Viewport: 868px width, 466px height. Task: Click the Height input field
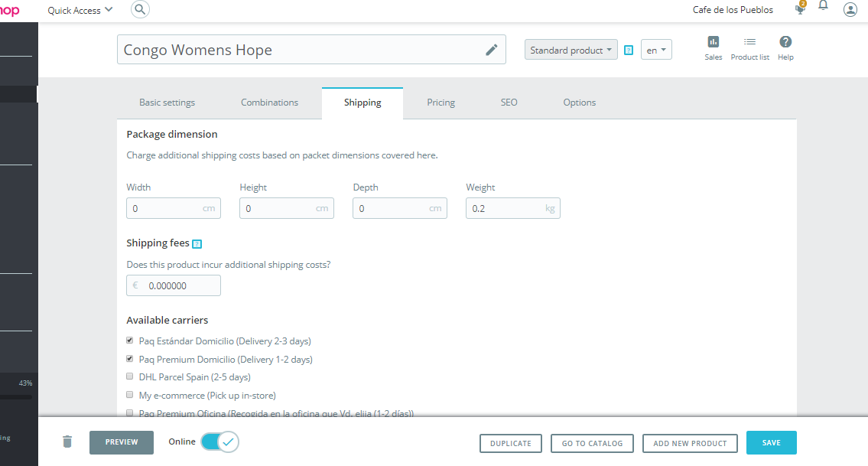(x=287, y=208)
